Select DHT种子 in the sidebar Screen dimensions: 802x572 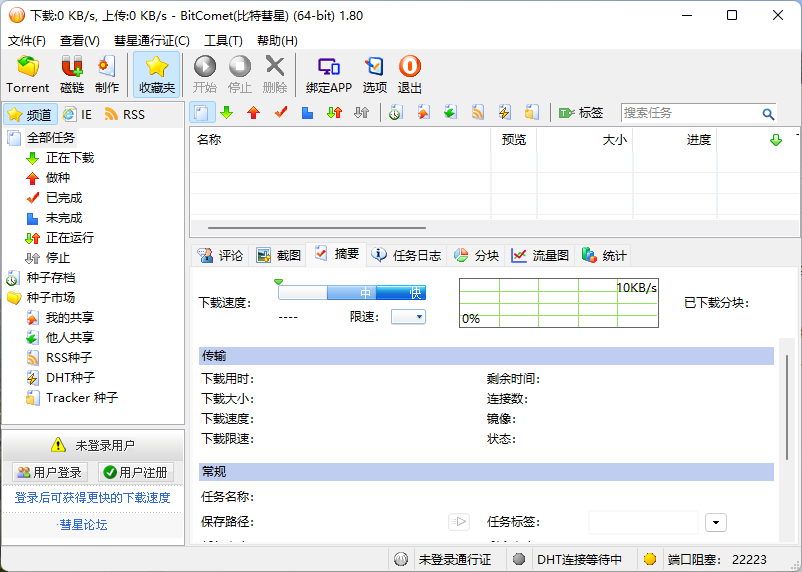point(70,377)
